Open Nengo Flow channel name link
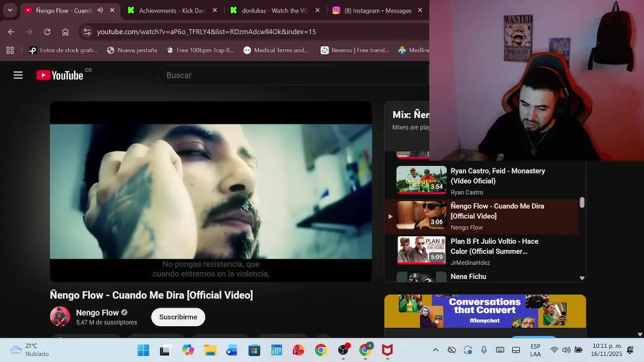Viewport: 644px width, 362px height. click(97, 313)
